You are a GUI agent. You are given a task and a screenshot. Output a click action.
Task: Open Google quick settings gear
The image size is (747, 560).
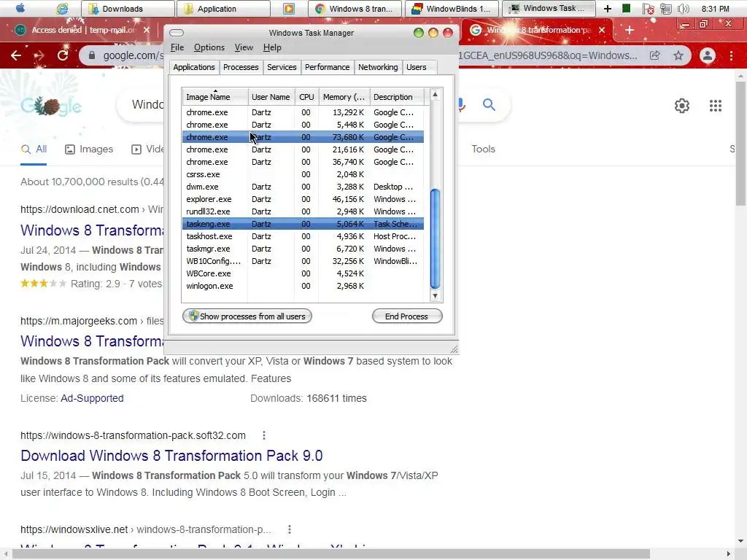click(682, 105)
